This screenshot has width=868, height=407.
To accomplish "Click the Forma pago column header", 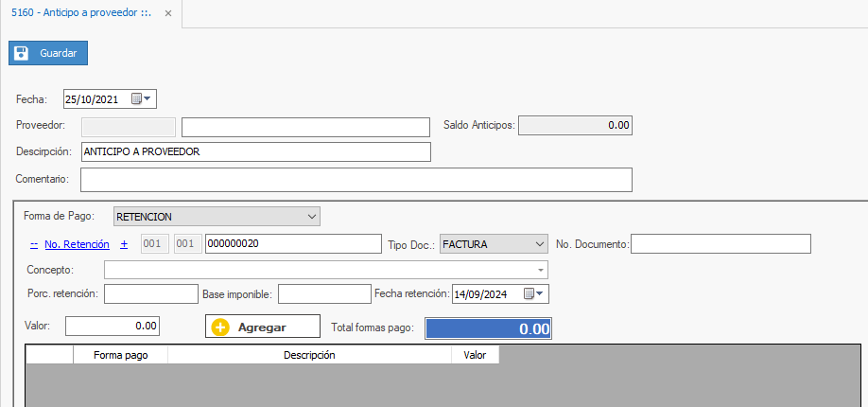I will (120, 355).
